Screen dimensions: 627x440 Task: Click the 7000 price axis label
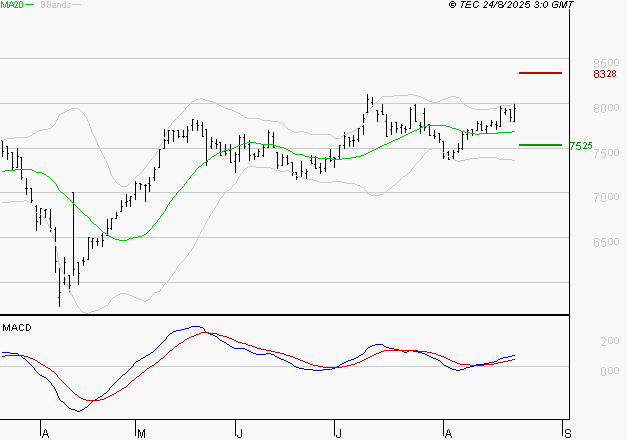(x=604, y=198)
